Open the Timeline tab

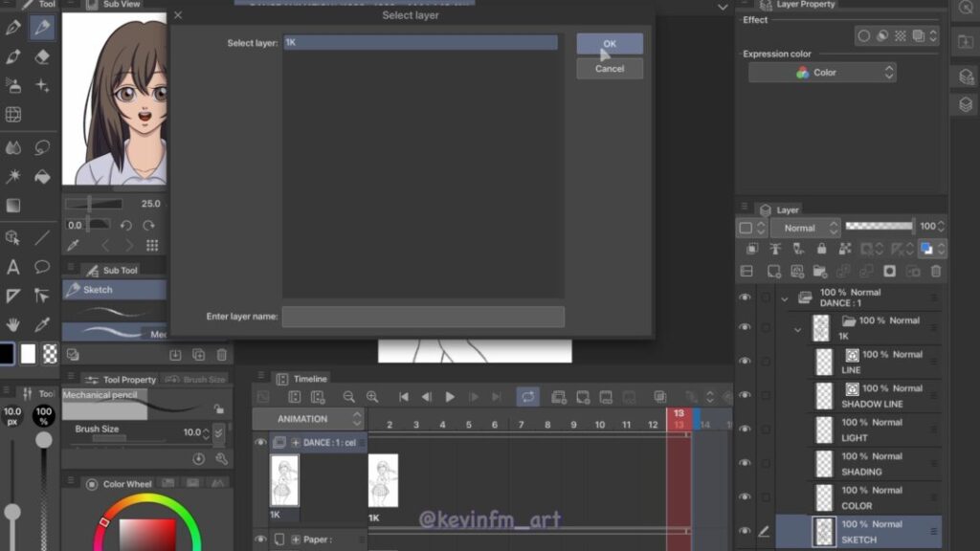[x=302, y=379]
